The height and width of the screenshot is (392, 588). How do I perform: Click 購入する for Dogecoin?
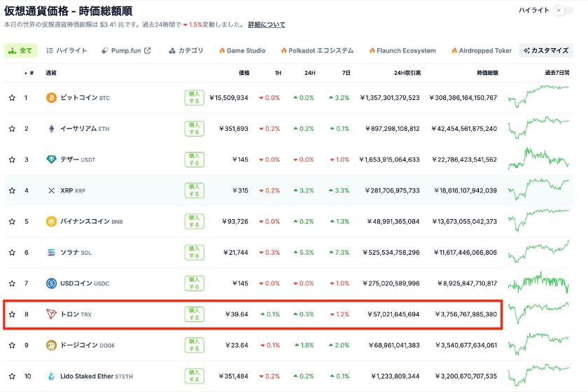[195, 346]
